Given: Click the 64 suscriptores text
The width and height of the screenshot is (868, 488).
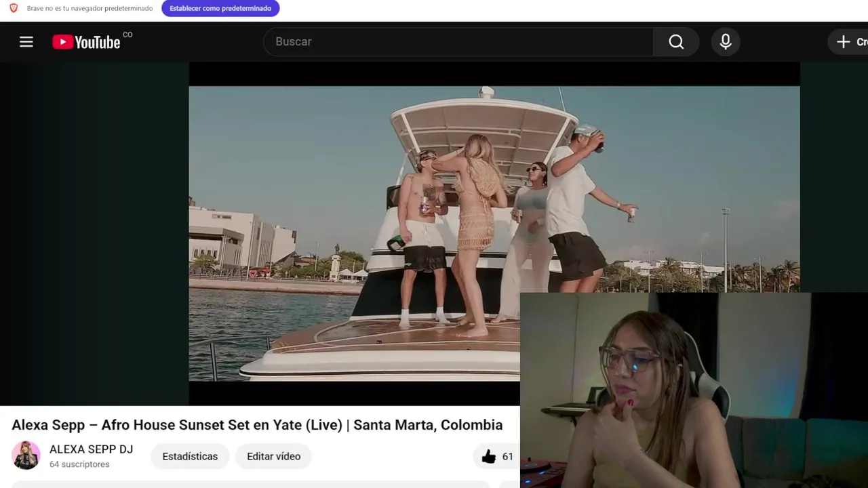Looking at the screenshot, I should [x=79, y=464].
